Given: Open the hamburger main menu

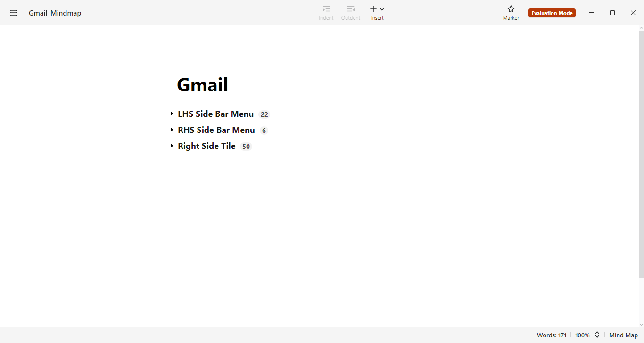Looking at the screenshot, I should [14, 13].
